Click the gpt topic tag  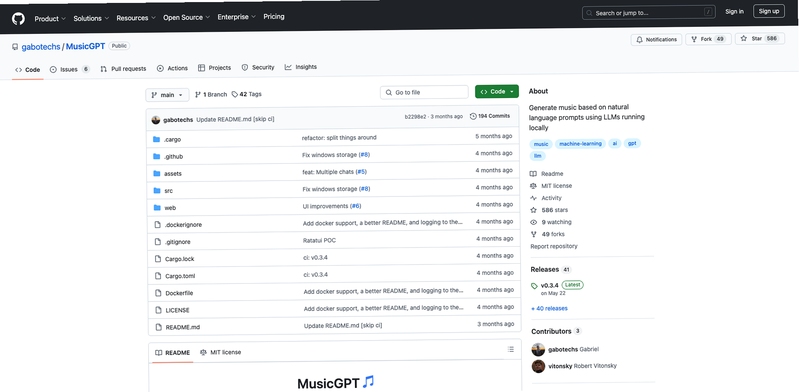click(x=632, y=143)
